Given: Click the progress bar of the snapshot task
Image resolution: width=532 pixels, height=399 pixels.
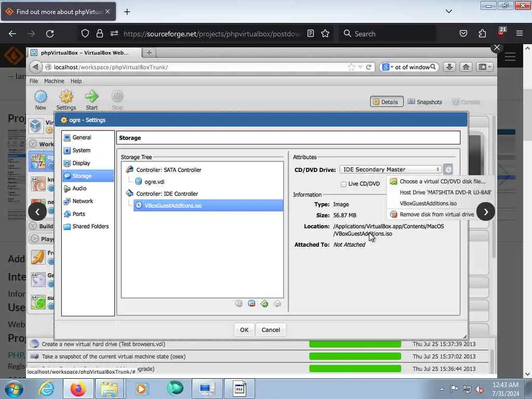Looking at the screenshot, I should point(355,356).
